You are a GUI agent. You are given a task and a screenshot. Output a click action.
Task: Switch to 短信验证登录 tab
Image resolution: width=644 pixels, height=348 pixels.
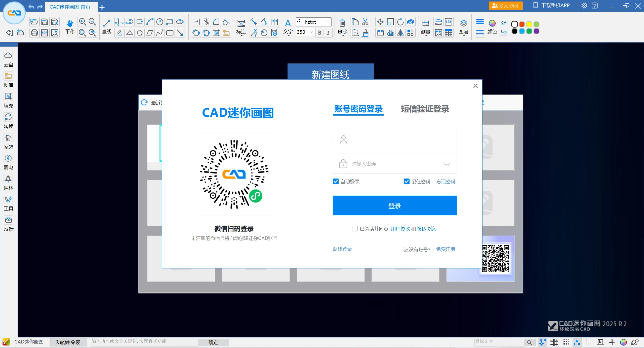click(x=425, y=109)
